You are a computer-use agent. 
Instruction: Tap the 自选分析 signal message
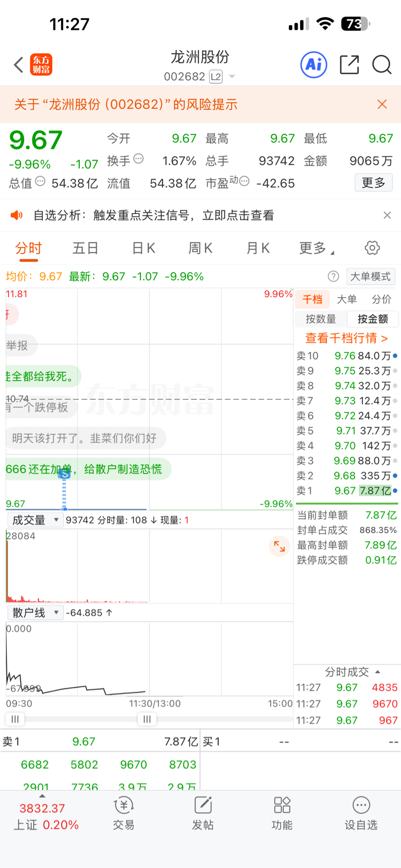coord(154,215)
